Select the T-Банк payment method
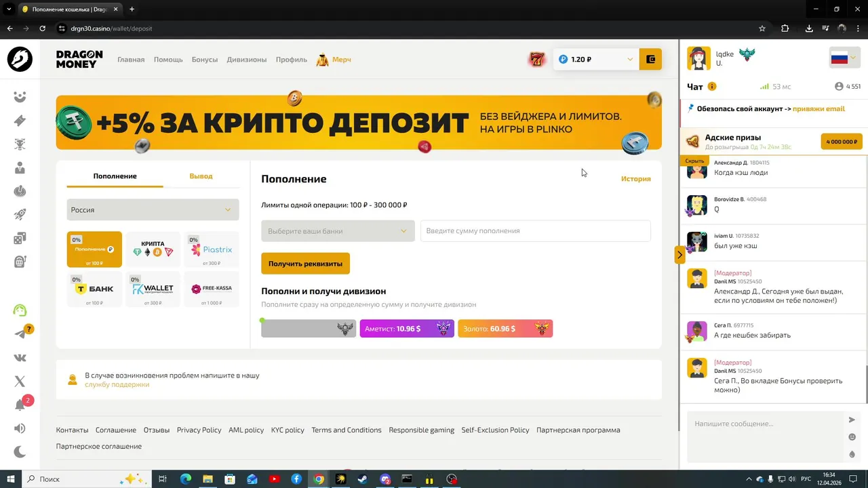The image size is (868, 488). tap(94, 289)
